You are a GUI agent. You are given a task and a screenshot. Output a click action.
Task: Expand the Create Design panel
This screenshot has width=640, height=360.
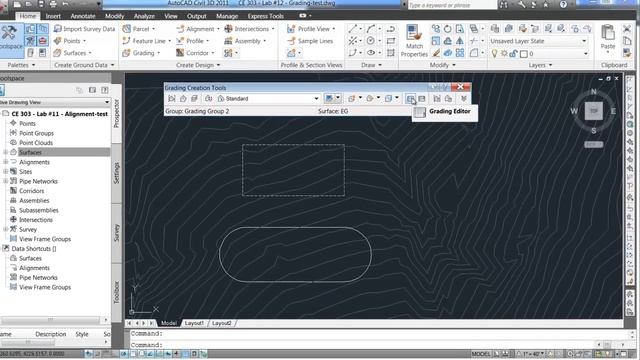tap(198, 65)
